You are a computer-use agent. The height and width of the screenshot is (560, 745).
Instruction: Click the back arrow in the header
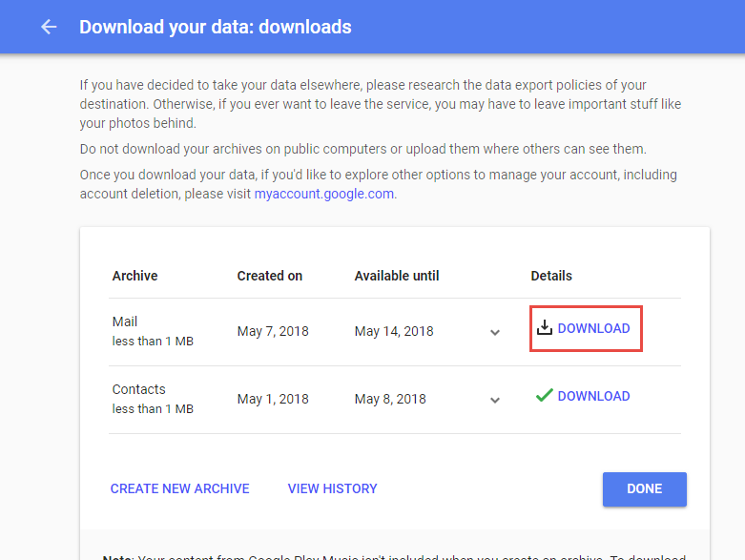[x=49, y=27]
